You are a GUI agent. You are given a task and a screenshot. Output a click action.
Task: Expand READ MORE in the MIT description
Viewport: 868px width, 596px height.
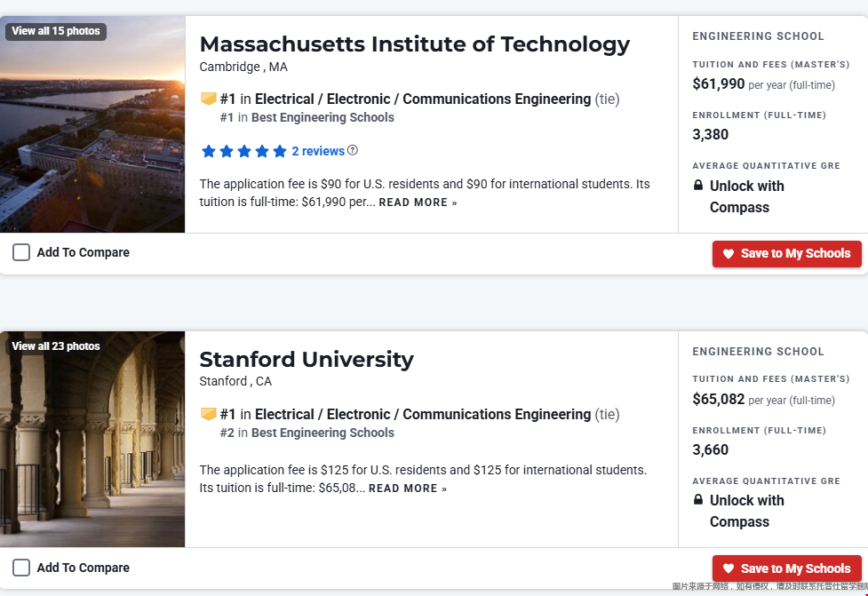point(418,203)
